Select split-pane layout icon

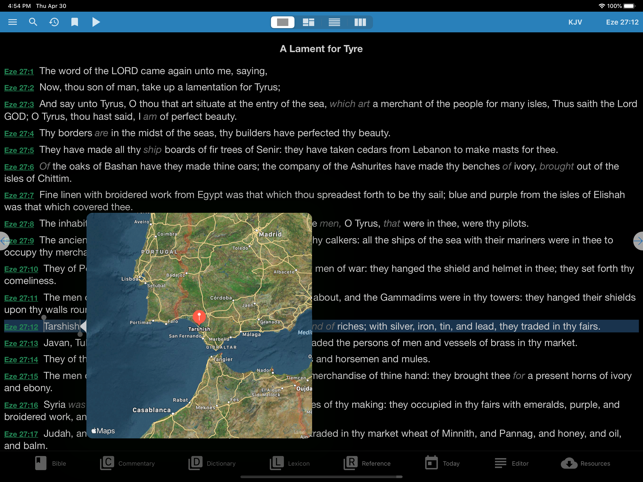click(308, 22)
